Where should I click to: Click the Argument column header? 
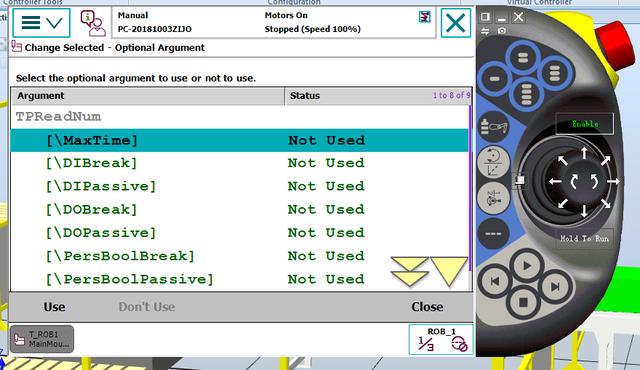tap(147, 96)
